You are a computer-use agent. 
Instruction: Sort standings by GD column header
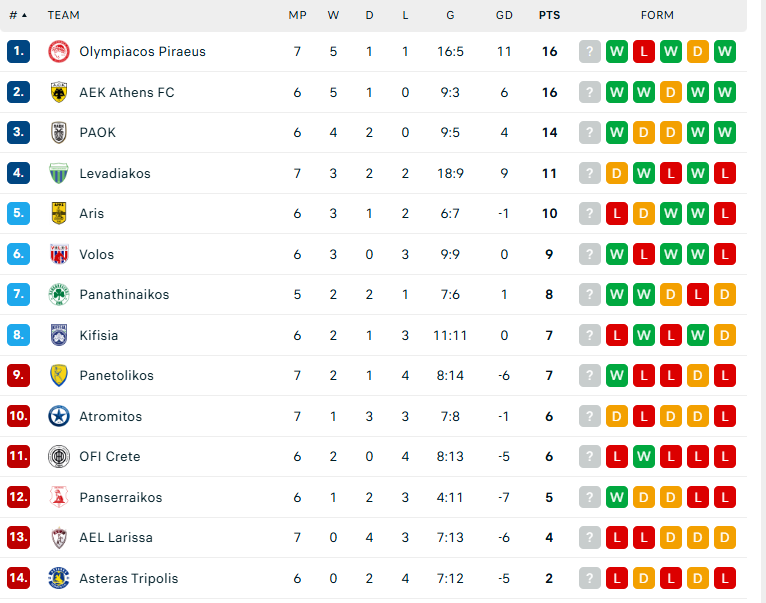[504, 15]
